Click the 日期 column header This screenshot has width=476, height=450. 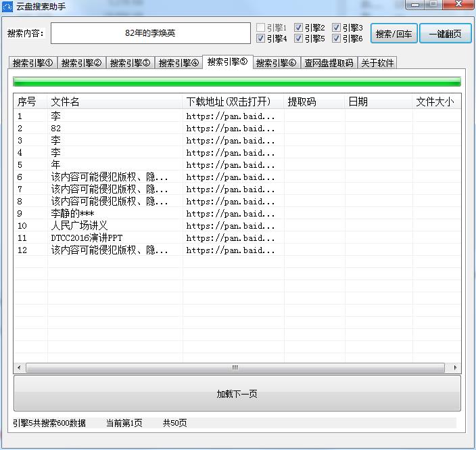379,102
